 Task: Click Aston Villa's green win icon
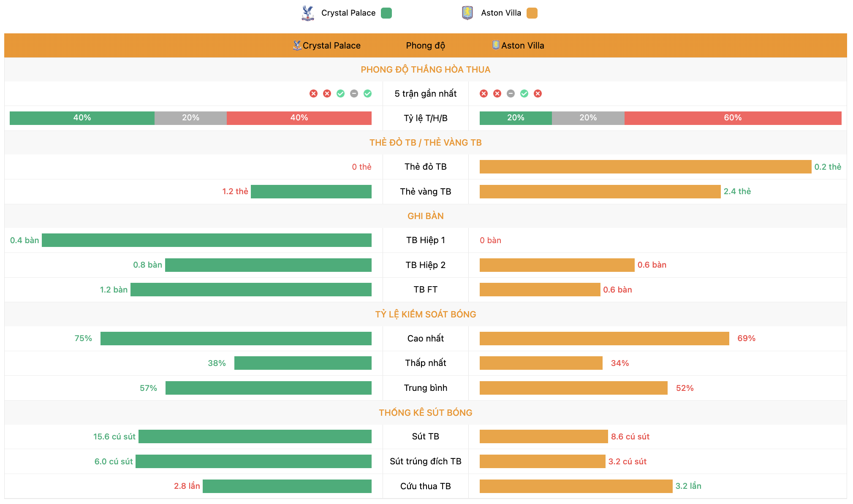tap(524, 94)
